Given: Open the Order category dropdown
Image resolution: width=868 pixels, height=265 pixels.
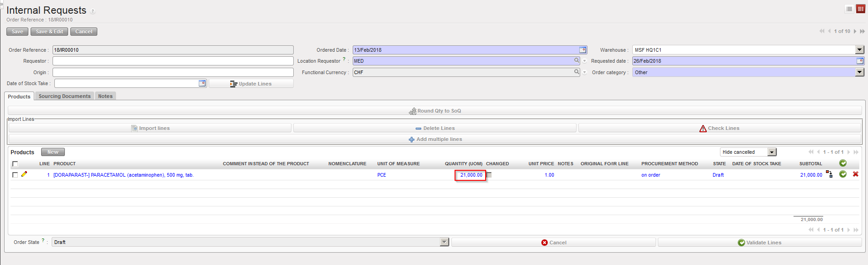Looking at the screenshot, I should click(x=859, y=72).
